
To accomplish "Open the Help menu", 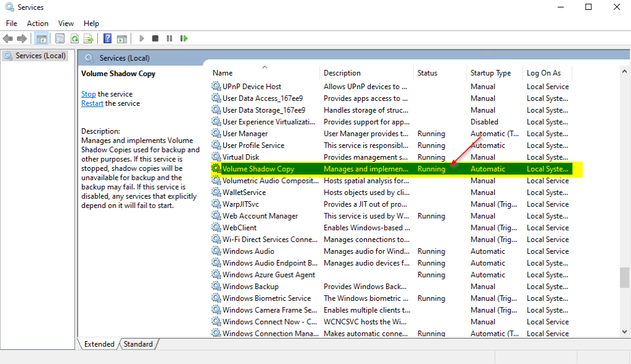I will click(91, 24).
